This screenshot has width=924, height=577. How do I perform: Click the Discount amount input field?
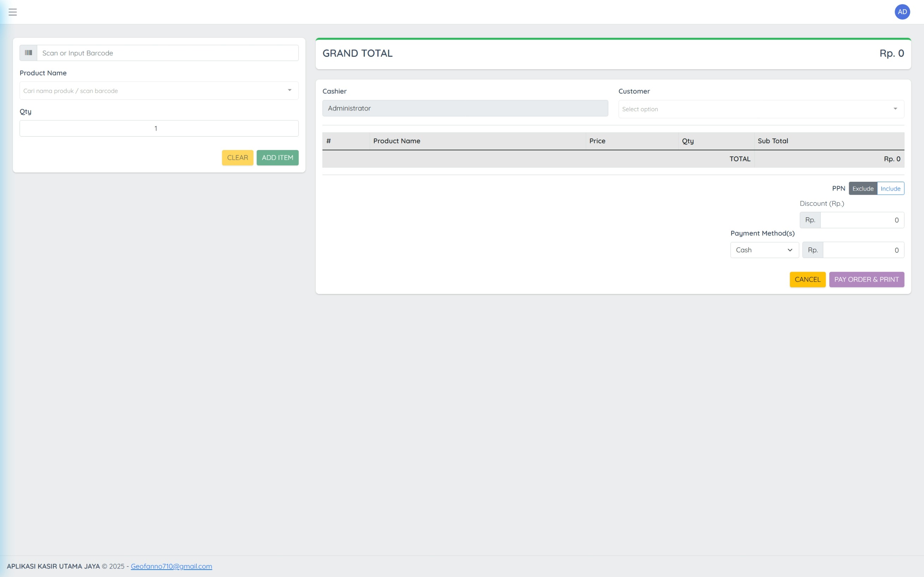click(861, 220)
